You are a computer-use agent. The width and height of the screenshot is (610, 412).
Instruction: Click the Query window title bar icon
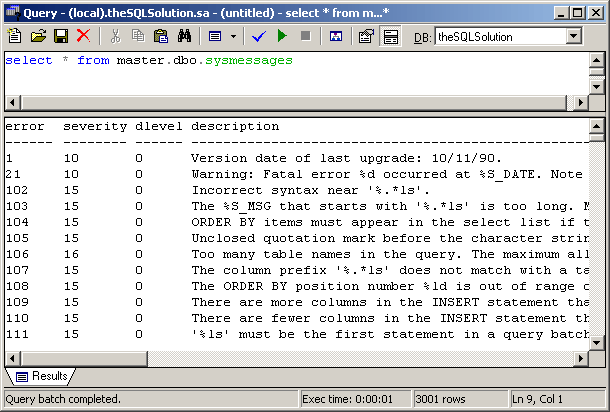[12, 13]
